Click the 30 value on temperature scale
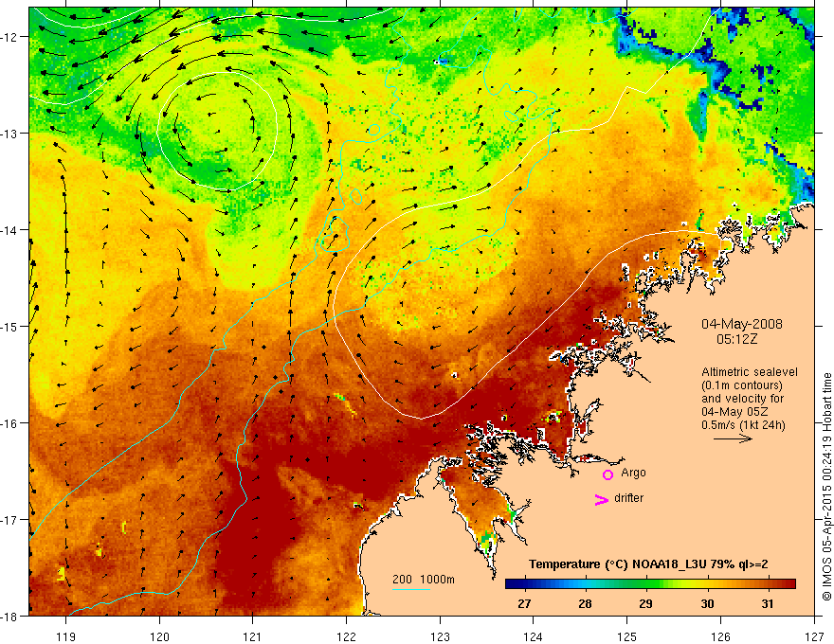This screenshot has height=644, width=834. pos(707,603)
